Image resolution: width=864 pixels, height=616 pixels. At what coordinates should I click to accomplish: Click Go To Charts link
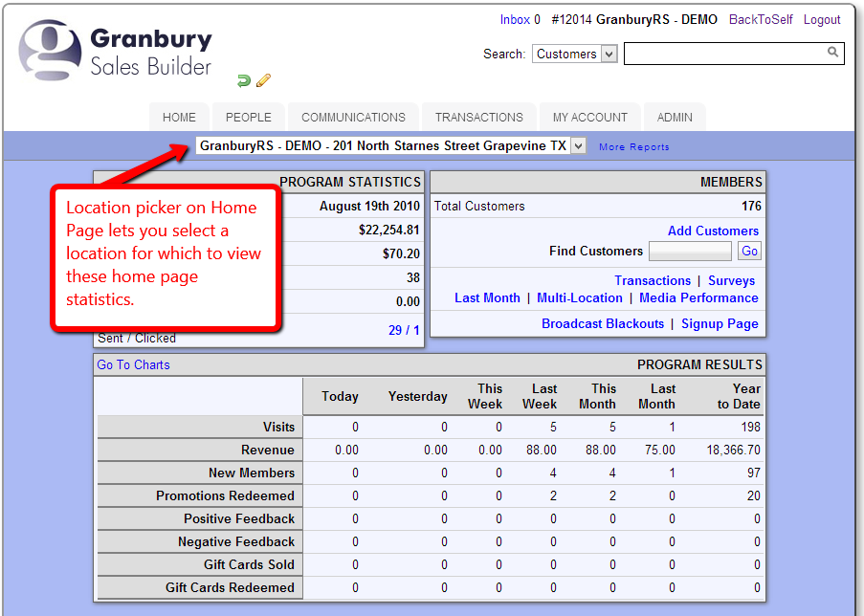tap(133, 364)
